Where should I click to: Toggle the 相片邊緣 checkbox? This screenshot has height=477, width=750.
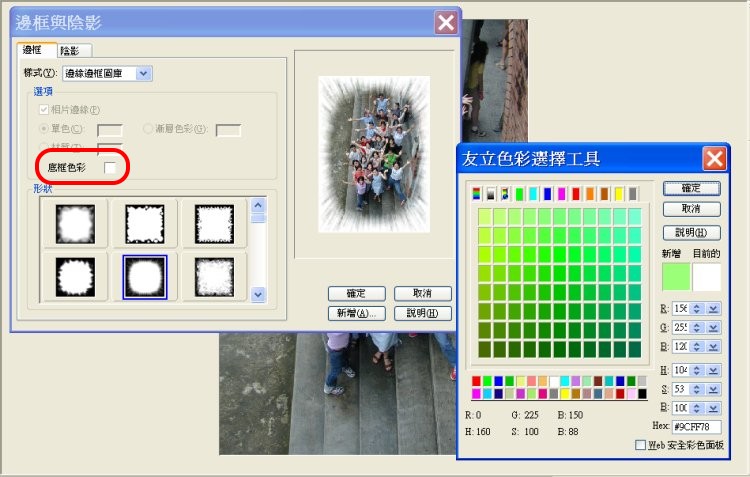[x=43, y=109]
